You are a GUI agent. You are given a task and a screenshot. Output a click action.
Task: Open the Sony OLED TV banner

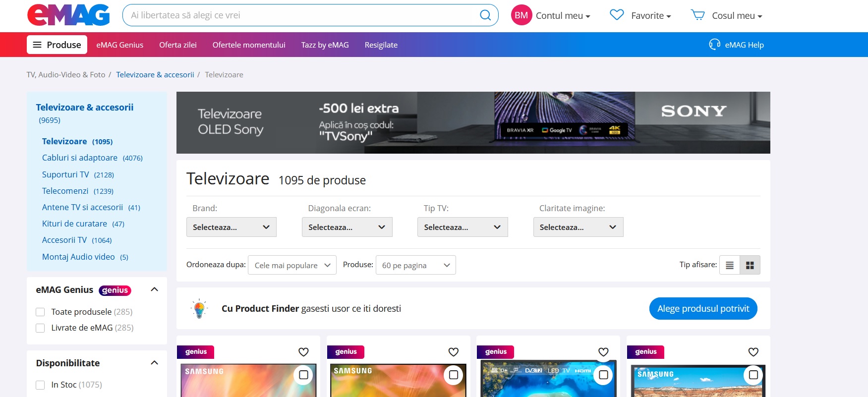coord(473,122)
